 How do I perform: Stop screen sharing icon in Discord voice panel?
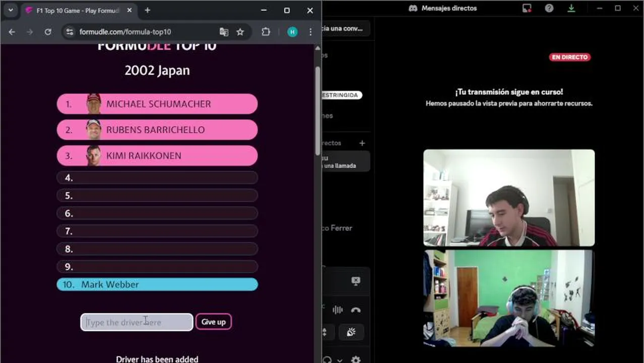point(356,281)
